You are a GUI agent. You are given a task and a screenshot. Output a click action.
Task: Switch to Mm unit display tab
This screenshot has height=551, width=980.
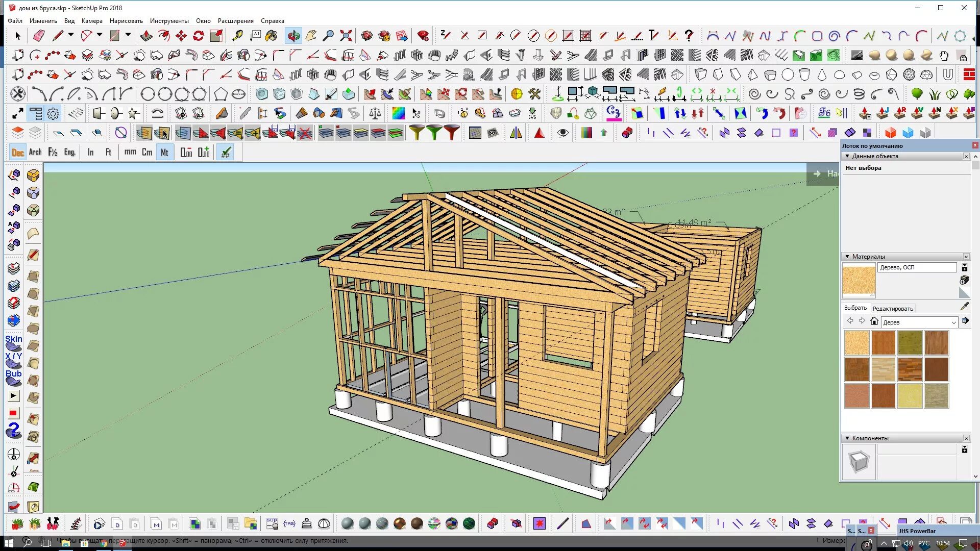[x=129, y=153]
